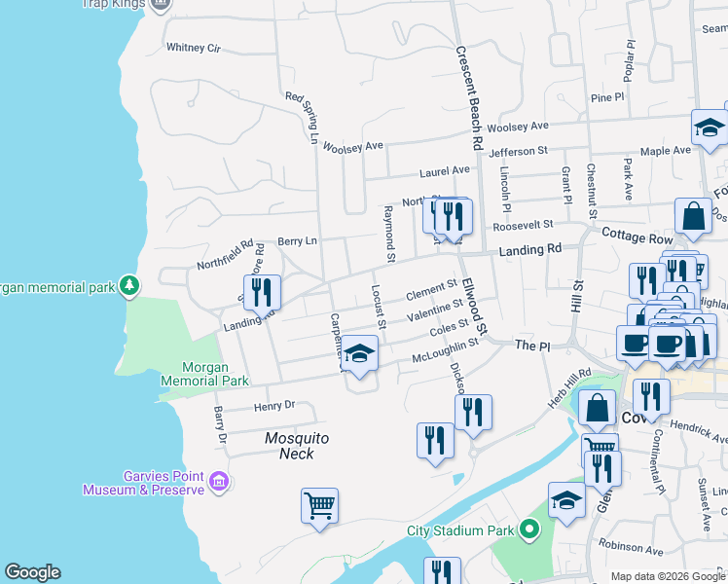Click the City Stadium Park label
This screenshot has width=728, height=584.
pos(460,530)
